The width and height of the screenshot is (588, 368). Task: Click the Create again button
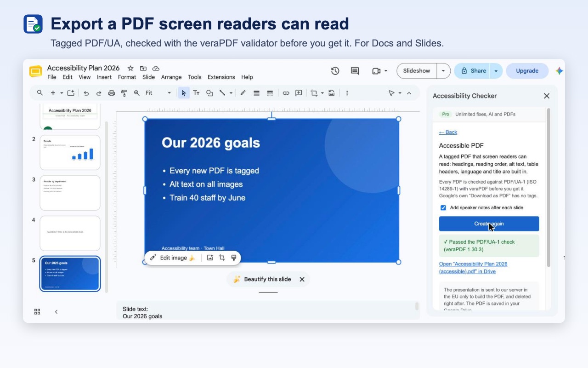pos(489,224)
